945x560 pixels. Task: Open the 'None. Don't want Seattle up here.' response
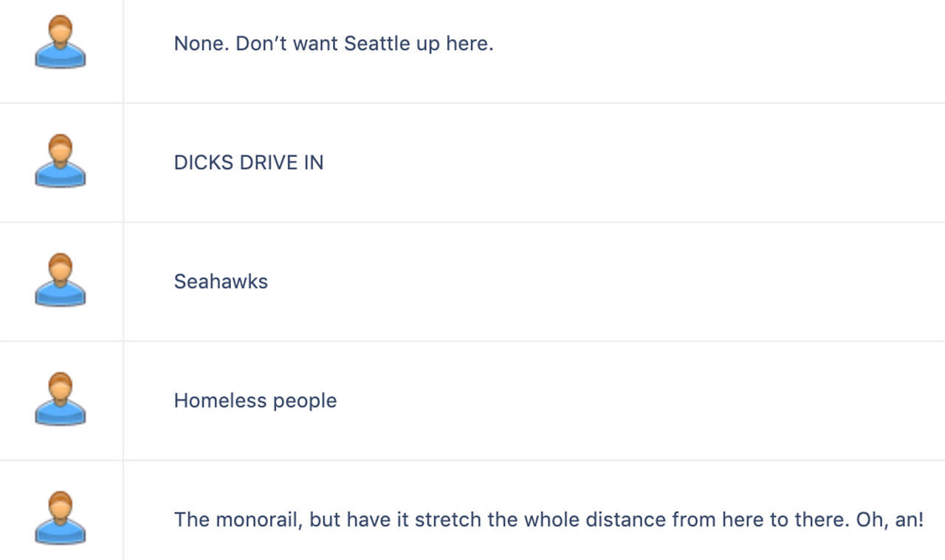point(334,44)
